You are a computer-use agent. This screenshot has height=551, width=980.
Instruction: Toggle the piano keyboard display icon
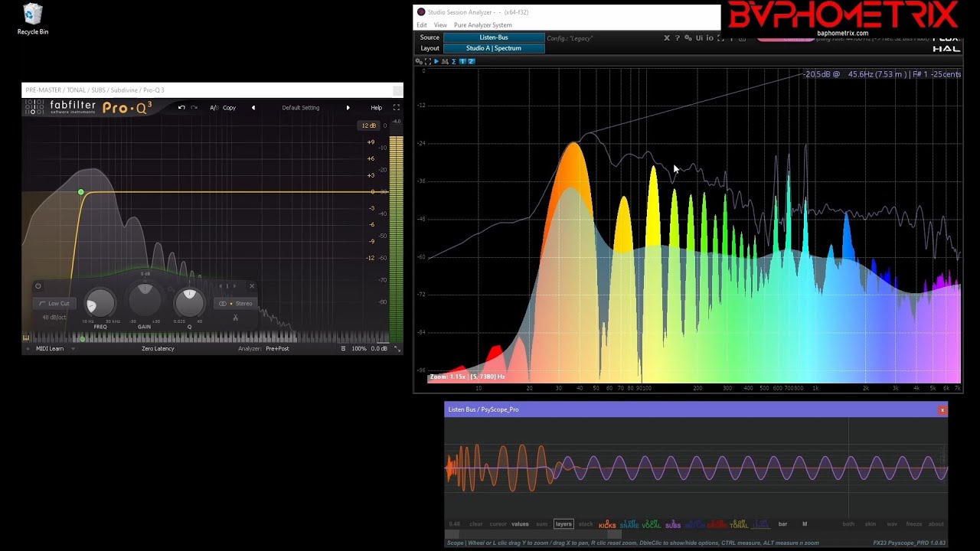pyautogui.click(x=26, y=337)
